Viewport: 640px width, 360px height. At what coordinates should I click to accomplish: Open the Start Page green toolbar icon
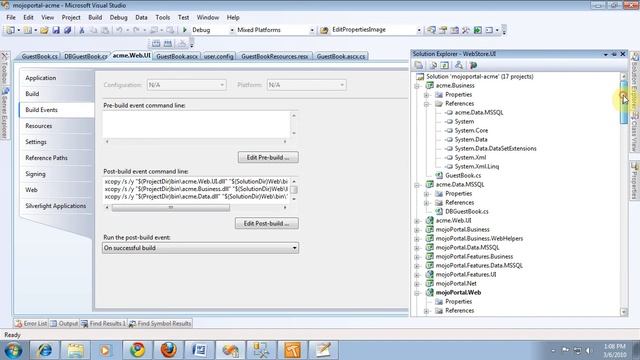478,30
